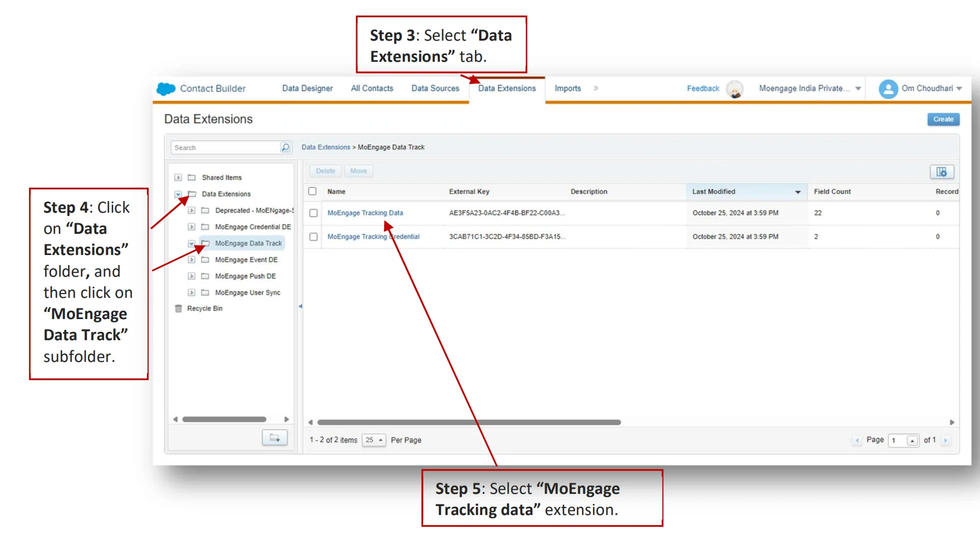Click the Page number input box
This screenshot has width=980, height=539.
pos(898,440)
